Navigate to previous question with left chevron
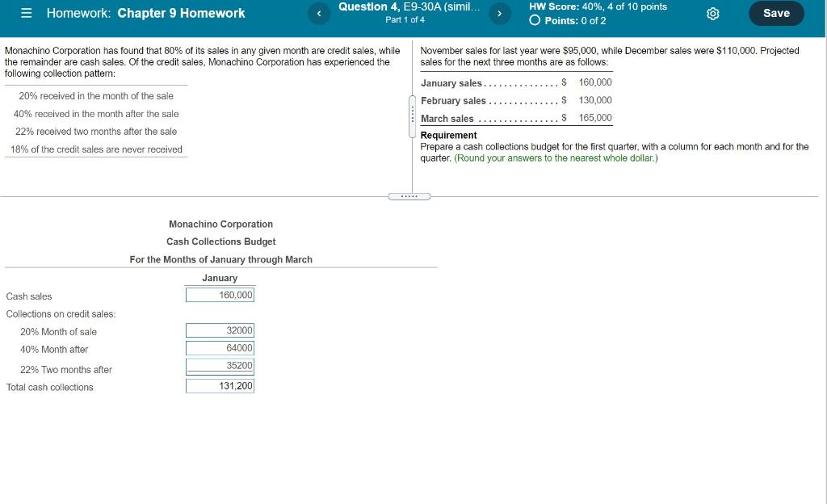 (x=318, y=13)
